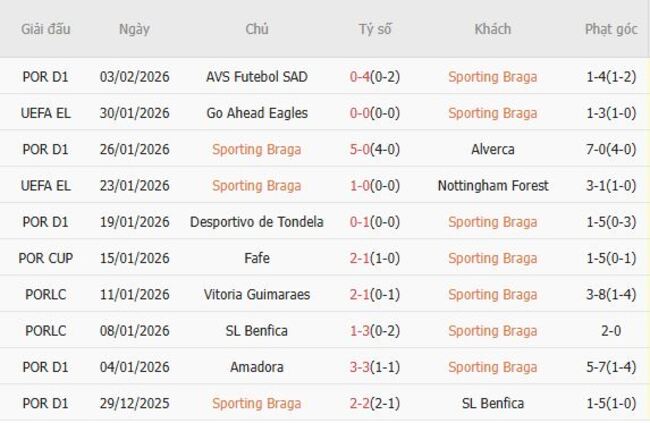The image size is (650, 423).
Task: Open the Nottingham Forest team link
Action: tap(492, 185)
